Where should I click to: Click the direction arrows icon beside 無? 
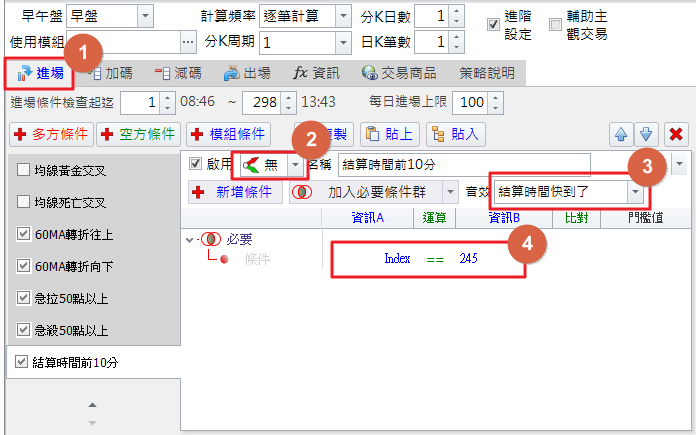click(251, 165)
